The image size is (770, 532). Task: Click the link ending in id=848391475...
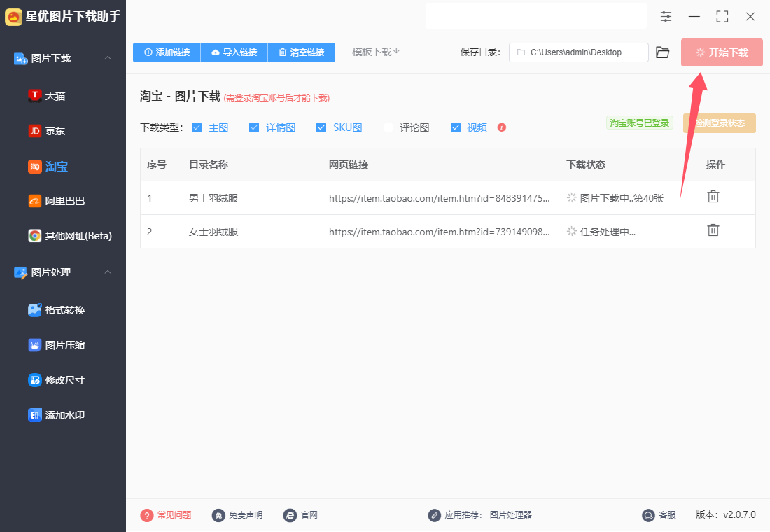pos(440,198)
